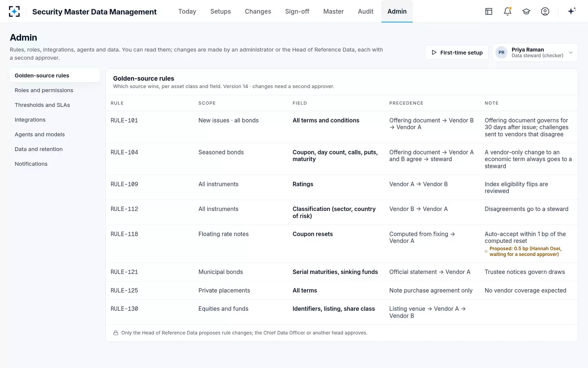Open Thresholds and SLAs section
The width and height of the screenshot is (588, 368).
55,105
